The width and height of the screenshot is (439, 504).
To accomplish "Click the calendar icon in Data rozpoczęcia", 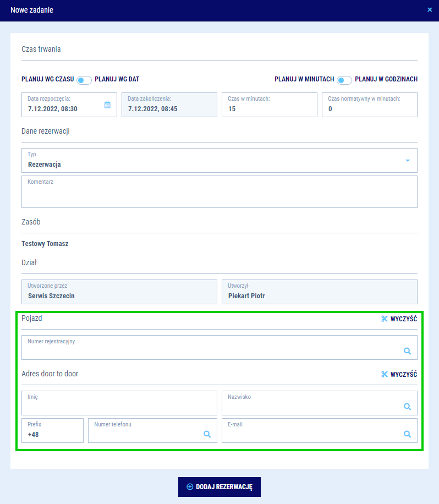I will pyautogui.click(x=107, y=105).
